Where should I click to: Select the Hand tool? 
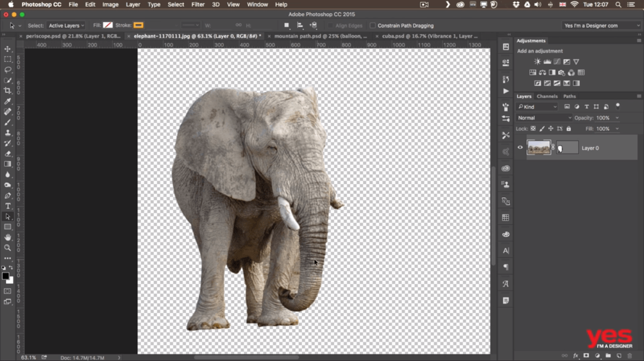point(7,237)
